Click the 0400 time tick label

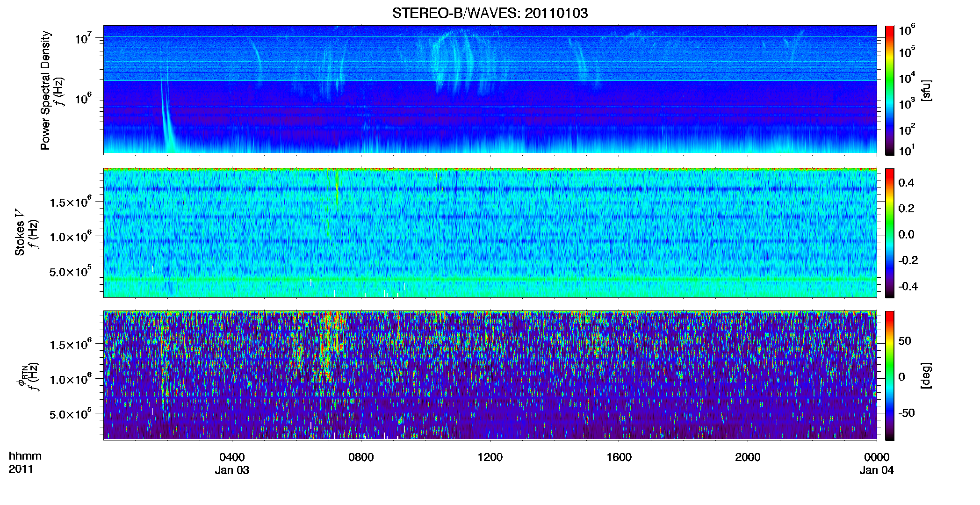click(x=232, y=457)
